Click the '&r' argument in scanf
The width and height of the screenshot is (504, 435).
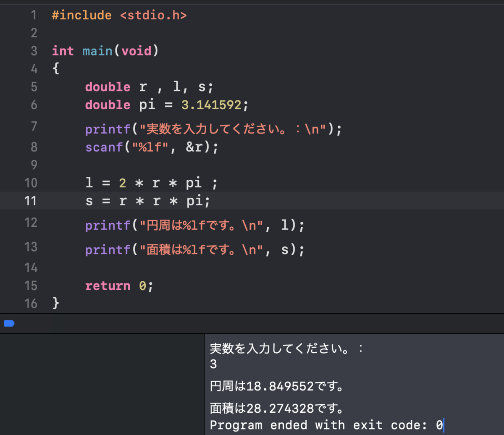click(x=195, y=148)
